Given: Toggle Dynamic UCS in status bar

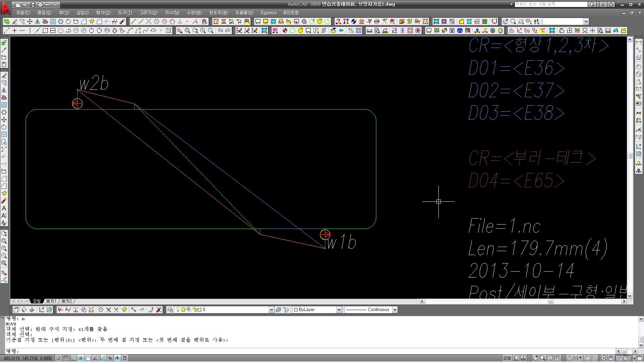Looking at the screenshot, I should coord(103,358).
